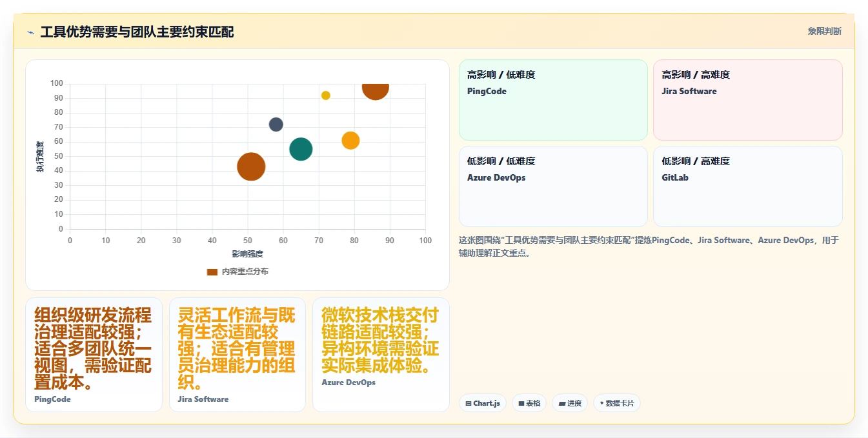
Task: Click the 内容重点分布 legend label
Action: point(245,272)
